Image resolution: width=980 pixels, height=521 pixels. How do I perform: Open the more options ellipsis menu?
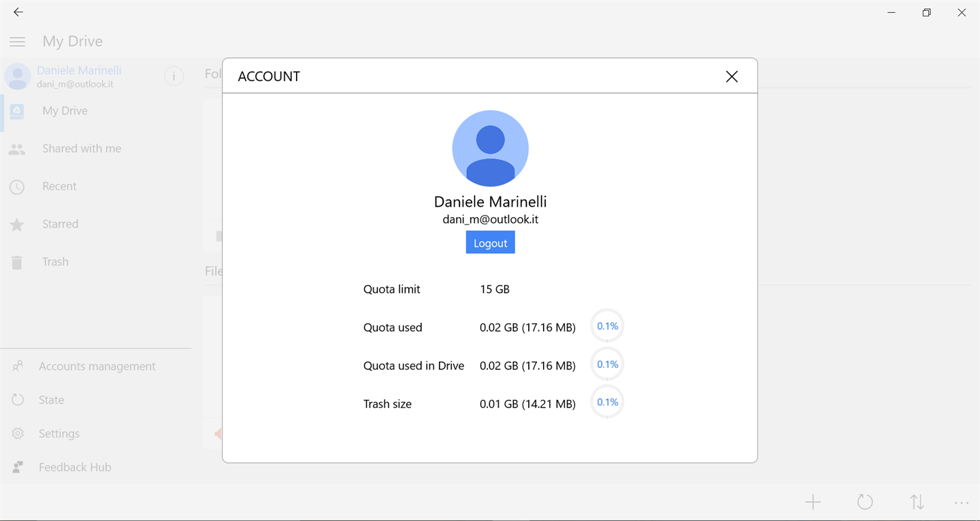[x=962, y=503]
